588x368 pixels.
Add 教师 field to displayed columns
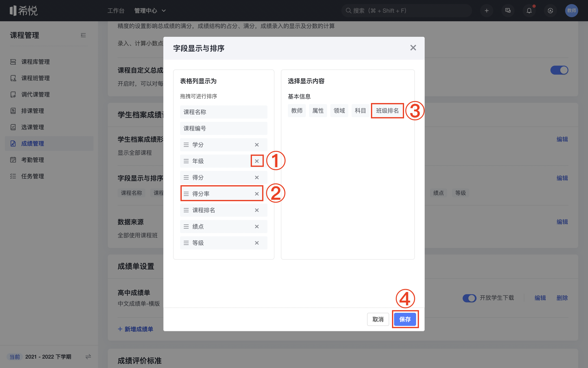click(297, 111)
